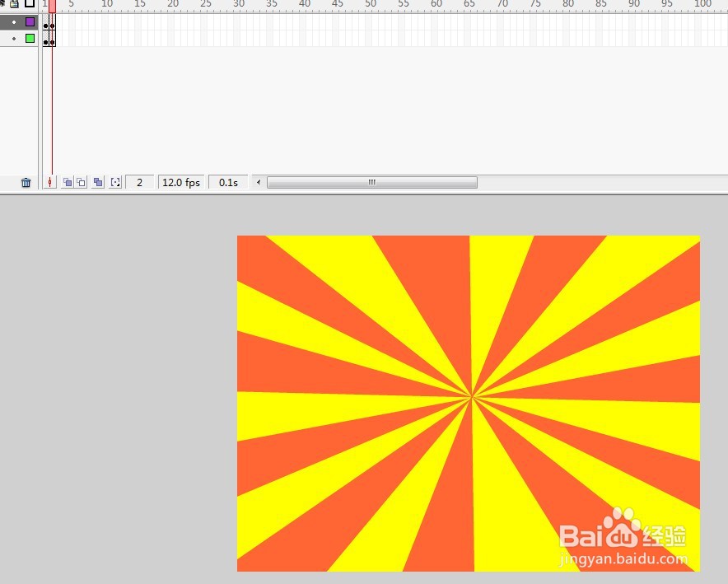Screen dimensions: 728x584
Task: Click the Delete Layer trash icon
Action: tap(26, 182)
